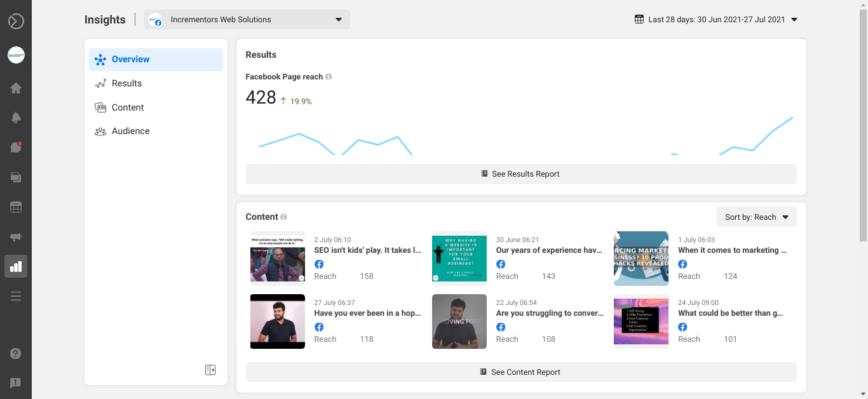The width and height of the screenshot is (868, 399).
Task: Open Notifications bell icon
Action: point(16,118)
